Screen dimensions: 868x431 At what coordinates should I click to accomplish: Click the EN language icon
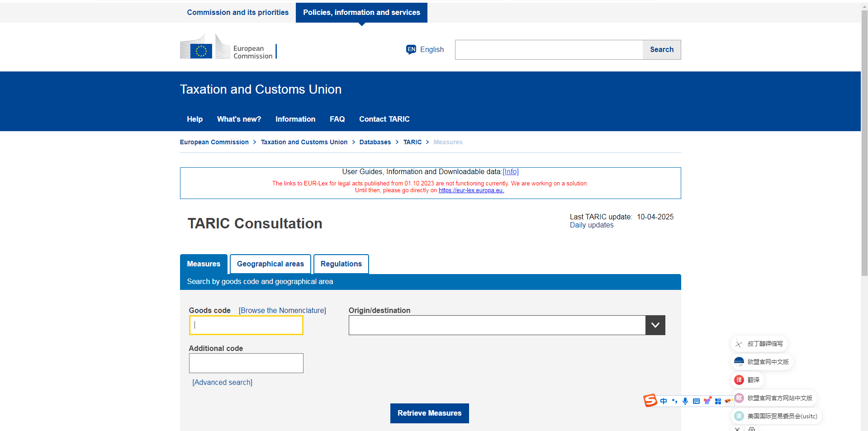coord(411,49)
